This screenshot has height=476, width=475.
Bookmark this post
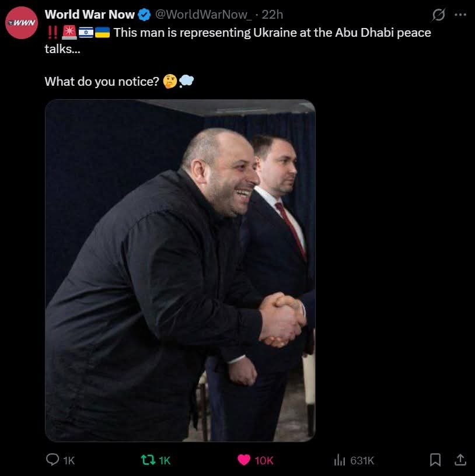coord(435,460)
